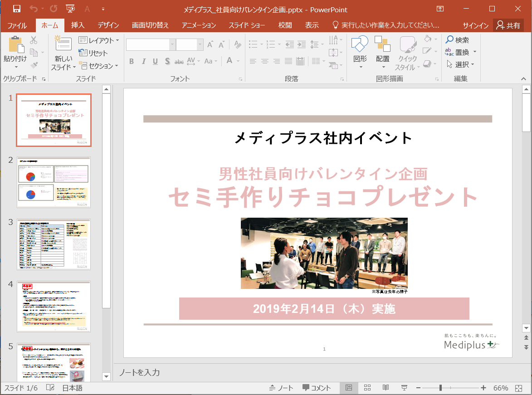Click the Paste (貼り付け) clipboard icon

(15, 44)
